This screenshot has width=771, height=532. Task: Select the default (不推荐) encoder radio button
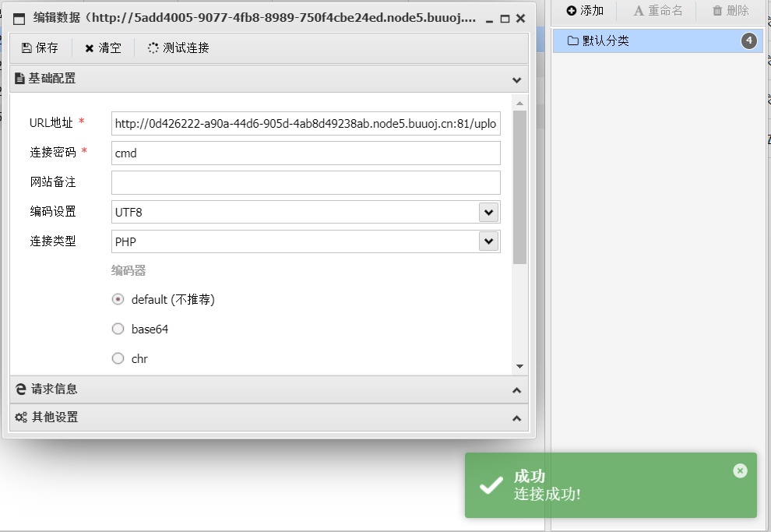(118, 300)
